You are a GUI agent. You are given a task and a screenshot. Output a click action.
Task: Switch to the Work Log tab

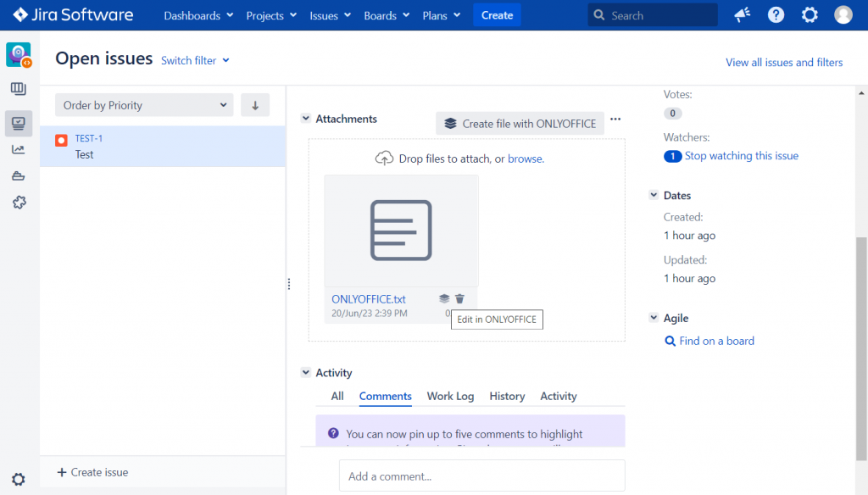(x=450, y=396)
